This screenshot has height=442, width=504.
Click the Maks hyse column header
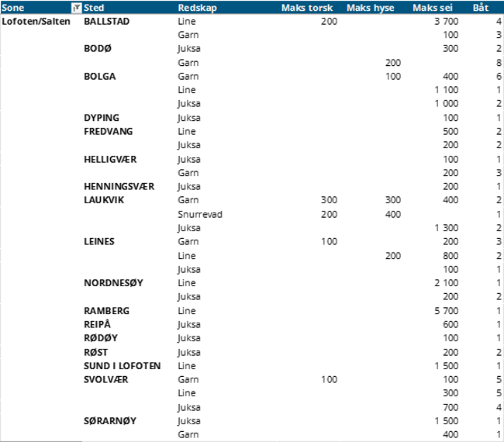pos(371,8)
